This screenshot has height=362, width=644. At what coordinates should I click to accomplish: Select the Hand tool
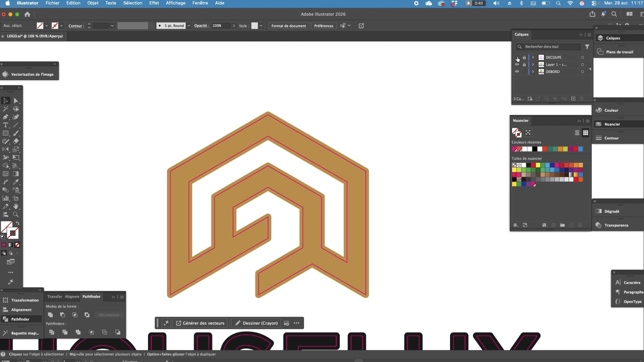tap(16, 206)
